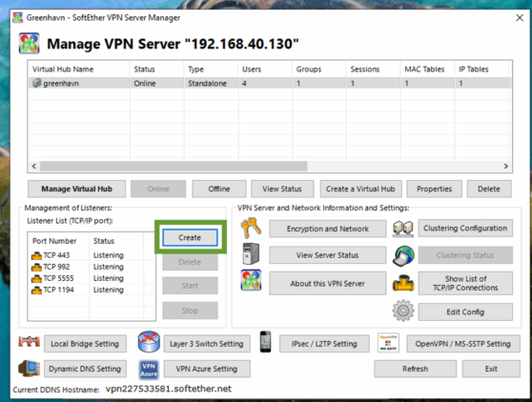Open VPN Azure Setting
The height and width of the screenshot is (402, 532).
[x=207, y=369]
